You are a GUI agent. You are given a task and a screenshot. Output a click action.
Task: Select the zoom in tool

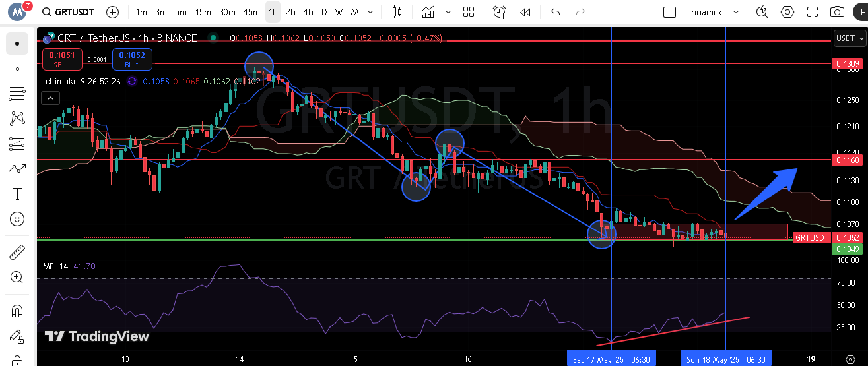point(17,278)
